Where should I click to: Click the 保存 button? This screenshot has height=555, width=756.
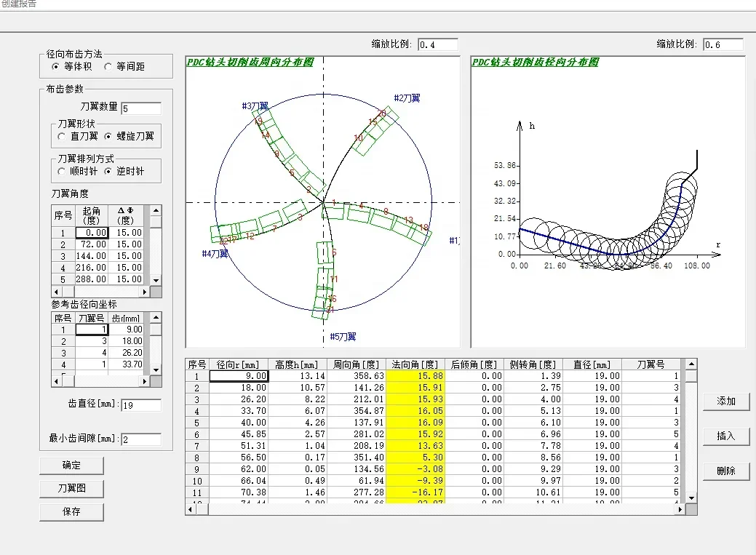click(x=71, y=511)
